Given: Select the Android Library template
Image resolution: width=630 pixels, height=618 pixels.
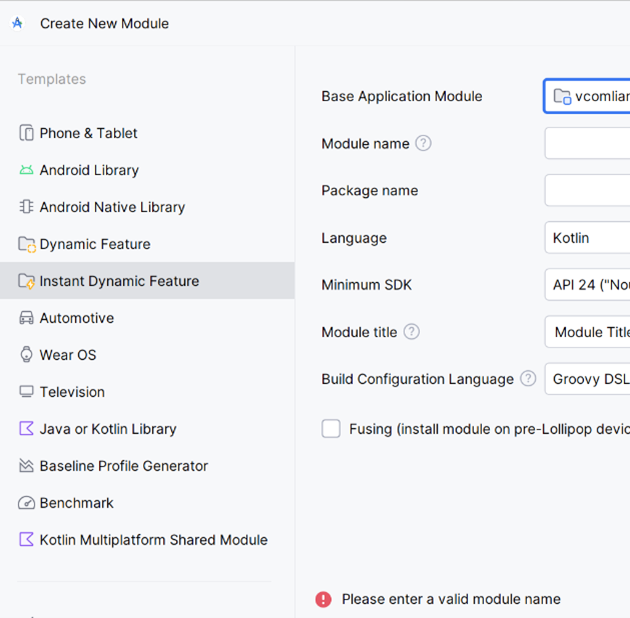Looking at the screenshot, I should point(147,170).
